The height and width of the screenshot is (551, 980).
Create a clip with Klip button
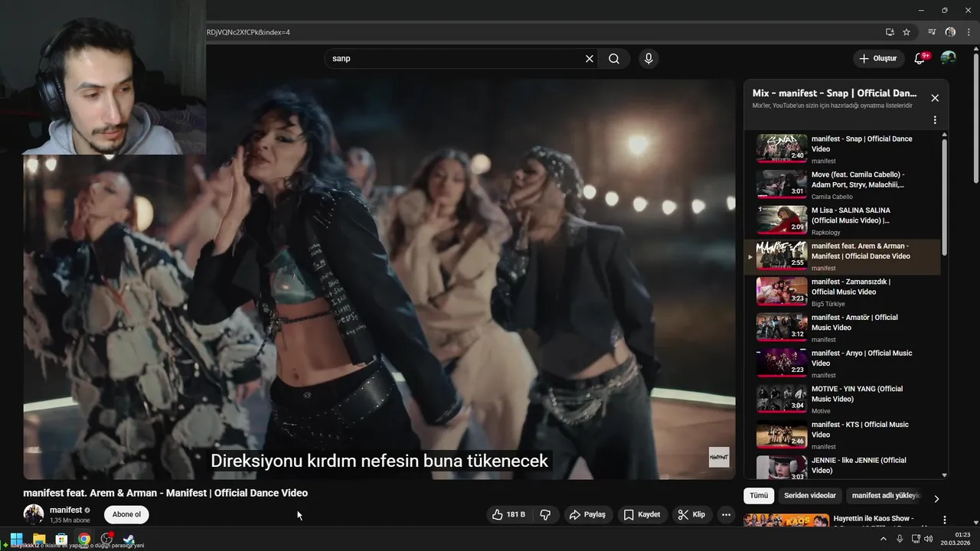point(691,515)
